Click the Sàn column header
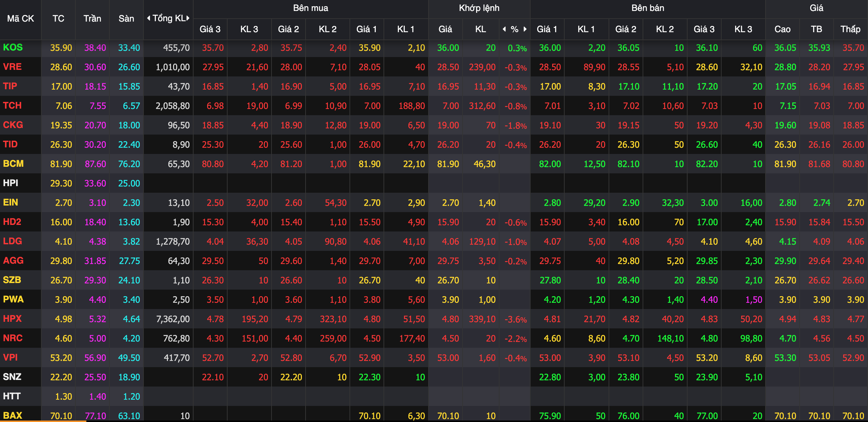The image size is (868, 422). [x=126, y=19]
